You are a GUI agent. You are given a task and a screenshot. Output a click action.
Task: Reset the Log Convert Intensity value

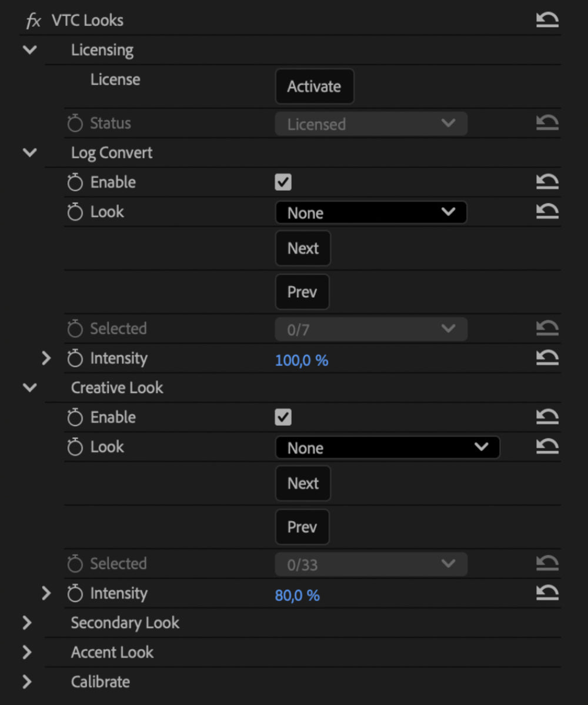547,358
